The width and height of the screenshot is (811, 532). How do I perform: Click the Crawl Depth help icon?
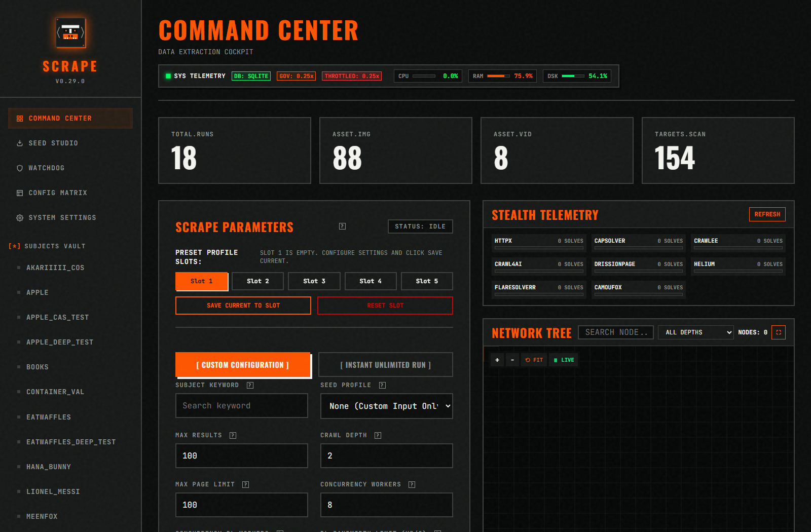click(378, 435)
